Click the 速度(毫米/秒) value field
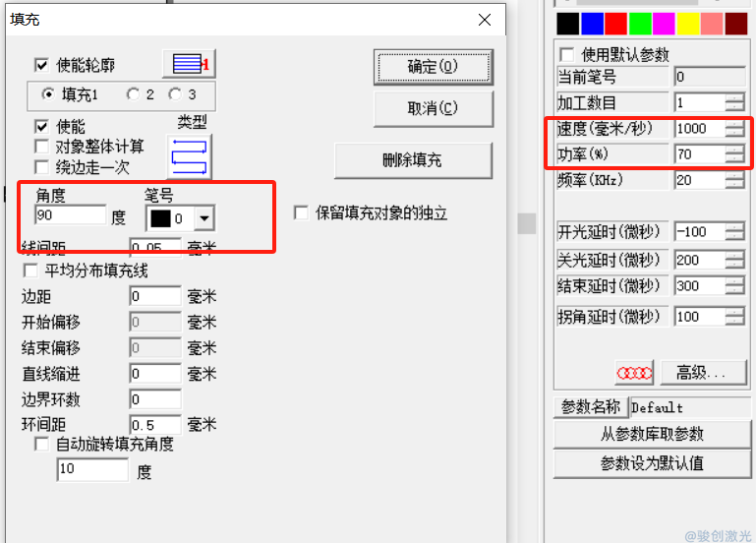This screenshot has width=756, height=543. pyautogui.click(x=700, y=128)
